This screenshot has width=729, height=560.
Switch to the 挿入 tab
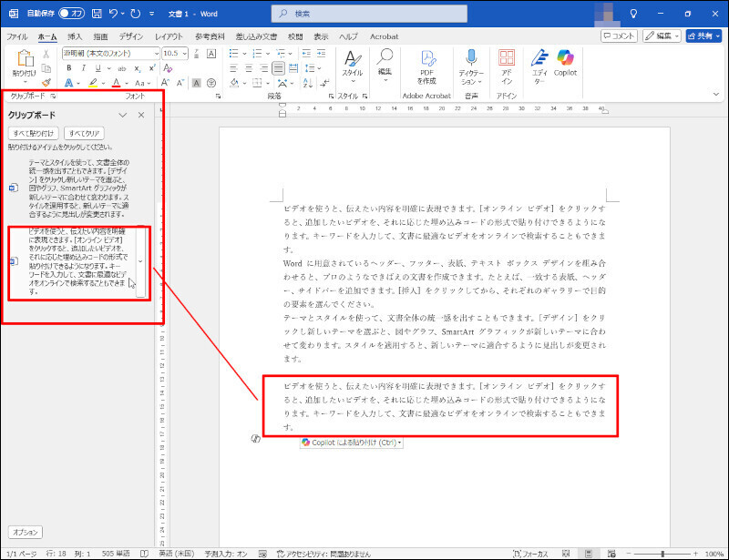[x=75, y=36]
